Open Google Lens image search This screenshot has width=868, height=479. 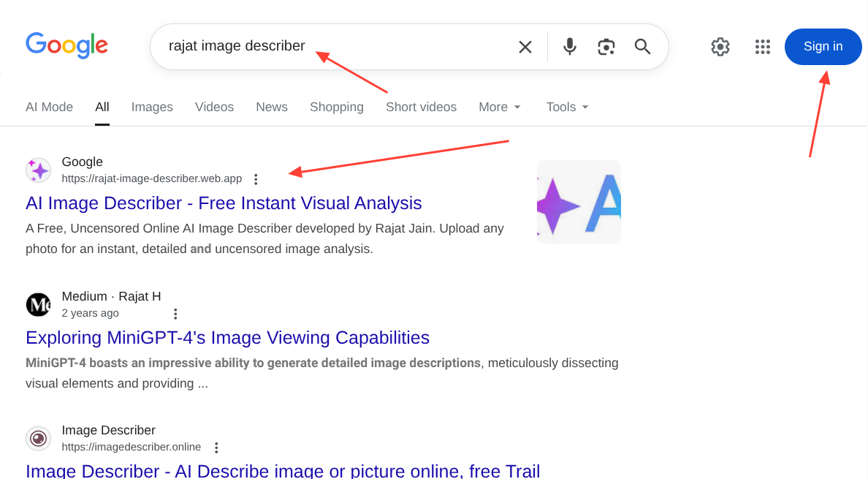tap(606, 46)
